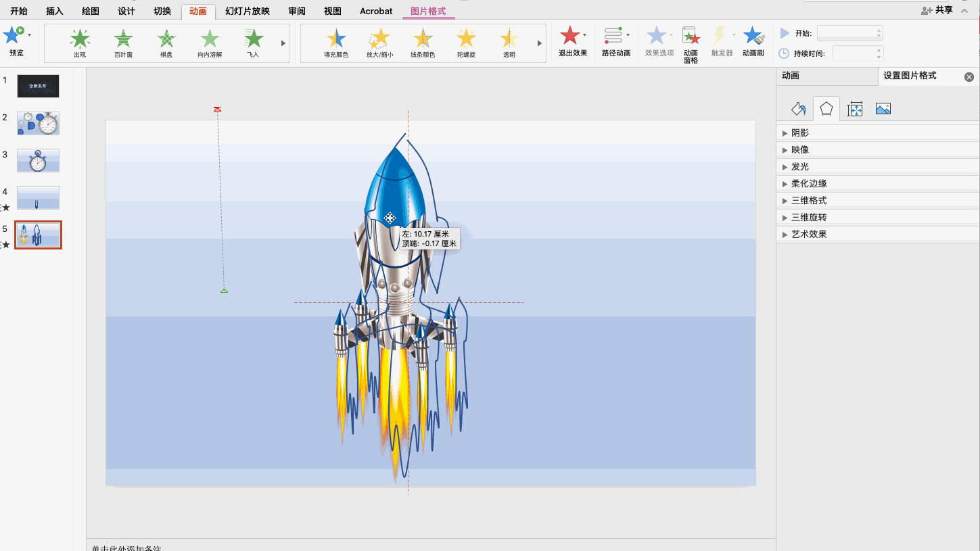Viewport: 980px width, 551px height.
Task: Open the 动画窗格 animation pane
Action: tap(691, 45)
